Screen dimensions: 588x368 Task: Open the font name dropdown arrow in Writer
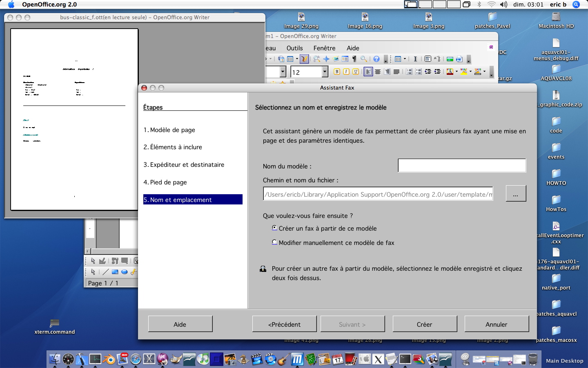[283, 72]
